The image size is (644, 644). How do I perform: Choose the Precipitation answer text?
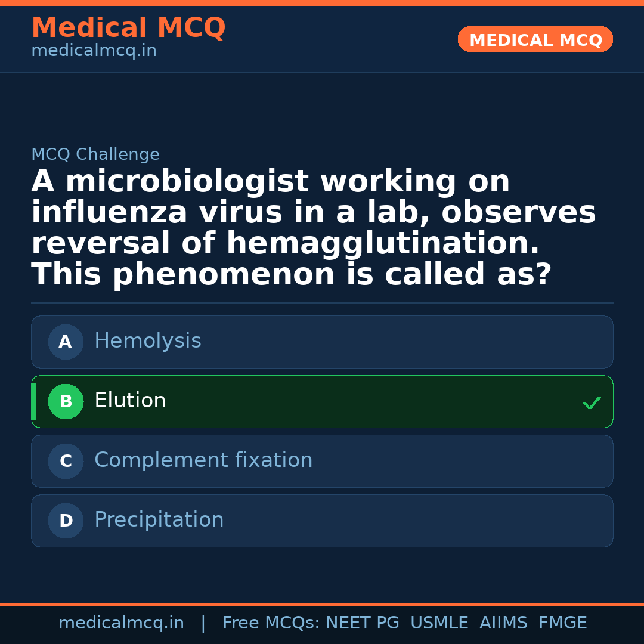pyautogui.click(x=159, y=520)
